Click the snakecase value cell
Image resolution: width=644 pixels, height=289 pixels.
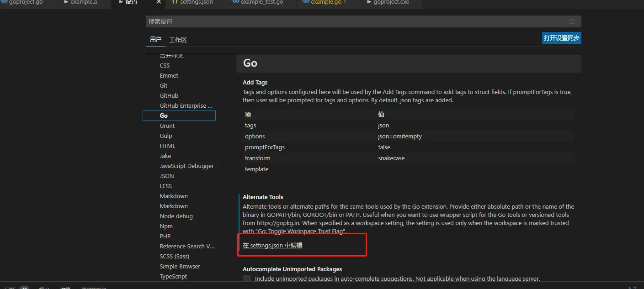pos(391,158)
